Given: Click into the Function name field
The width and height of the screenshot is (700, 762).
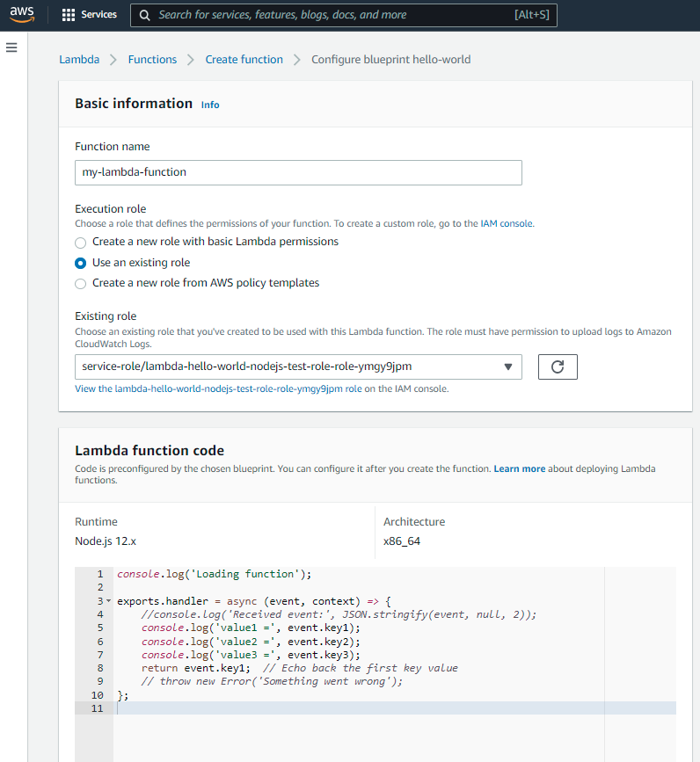Looking at the screenshot, I should [x=298, y=172].
